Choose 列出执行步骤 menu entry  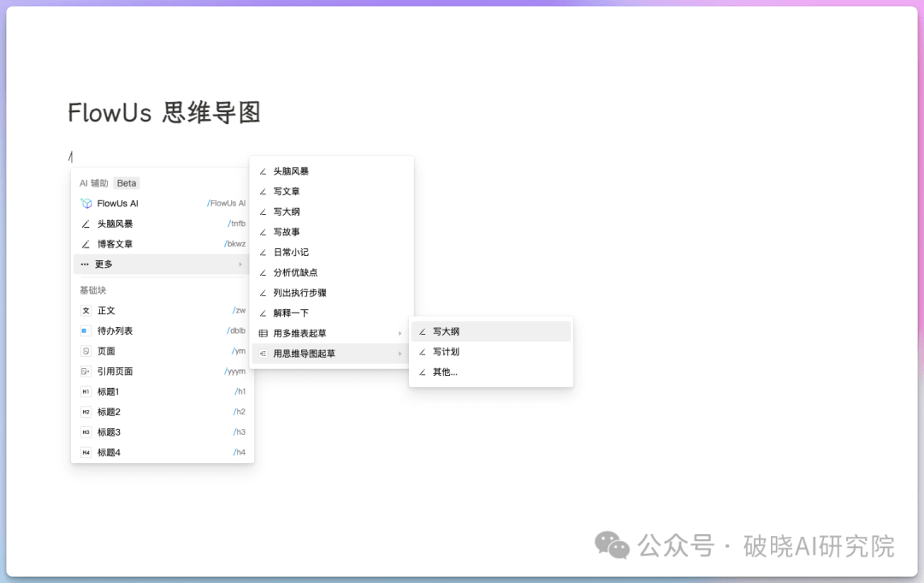pyautogui.click(x=331, y=293)
